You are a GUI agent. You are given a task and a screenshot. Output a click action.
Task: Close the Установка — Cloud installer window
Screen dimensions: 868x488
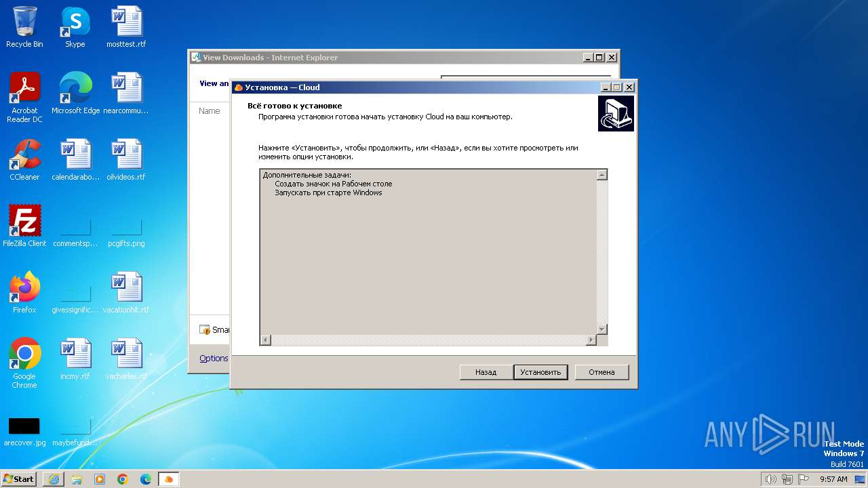pos(629,87)
